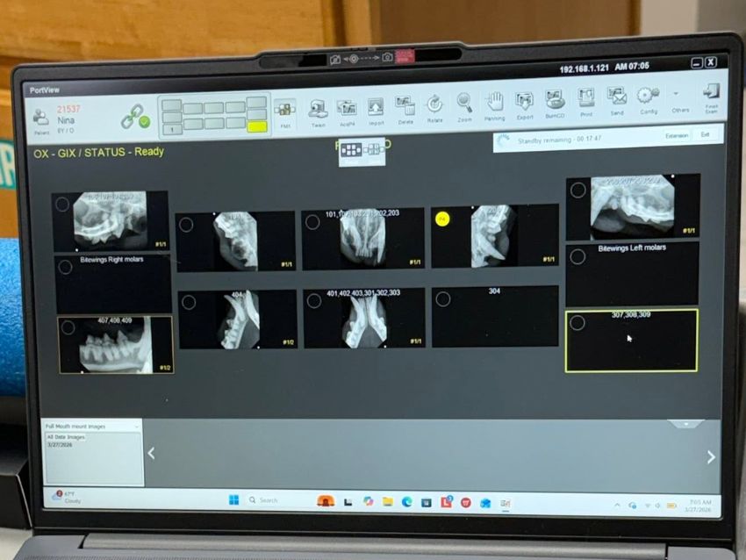This screenshot has height=560, width=746.
Task: Click the Export tool
Action: pos(524,104)
